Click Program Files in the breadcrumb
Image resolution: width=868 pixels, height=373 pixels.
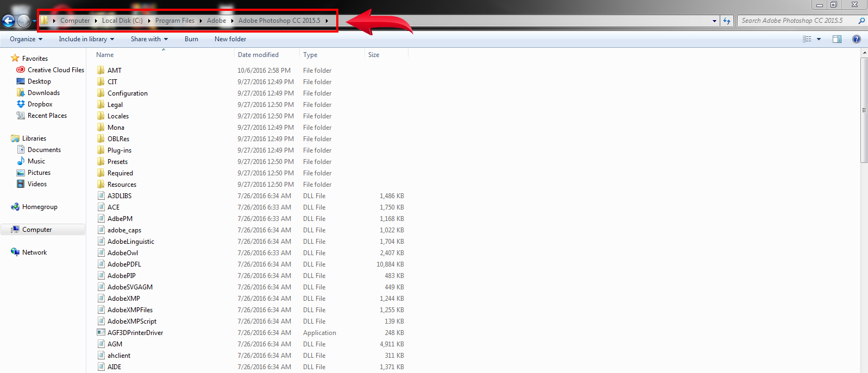pyautogui.click(x=175, y=21)
